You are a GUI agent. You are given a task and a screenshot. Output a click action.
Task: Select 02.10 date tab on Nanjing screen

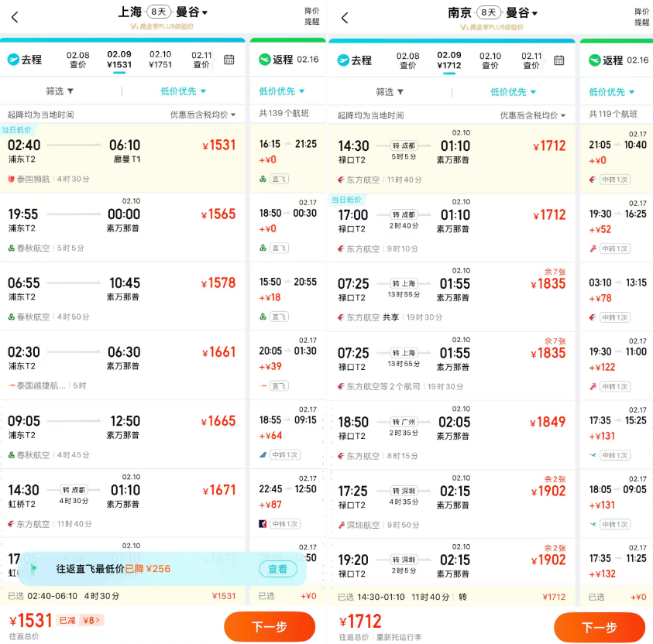point(490,60)
